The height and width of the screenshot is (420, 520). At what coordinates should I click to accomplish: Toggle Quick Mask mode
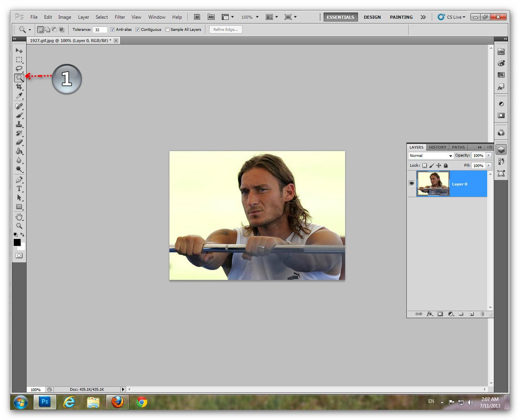coord(19,256)
